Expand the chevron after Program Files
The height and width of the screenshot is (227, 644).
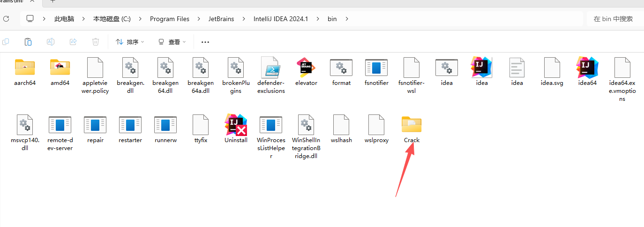(x=199, y=19)
